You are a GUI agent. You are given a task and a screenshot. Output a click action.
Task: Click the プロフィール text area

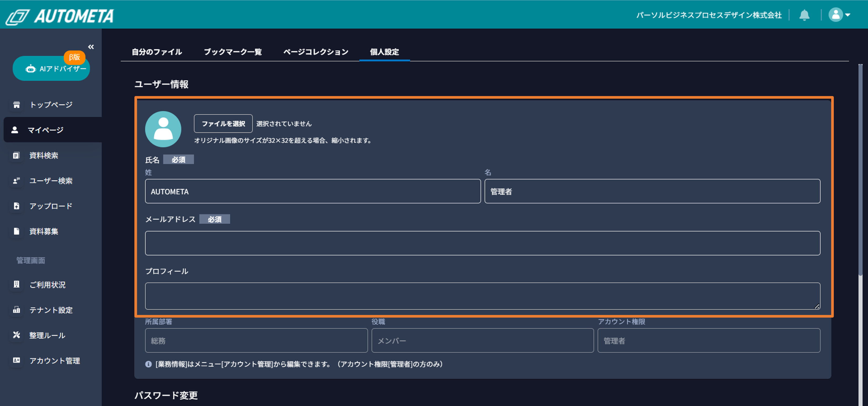482,296
